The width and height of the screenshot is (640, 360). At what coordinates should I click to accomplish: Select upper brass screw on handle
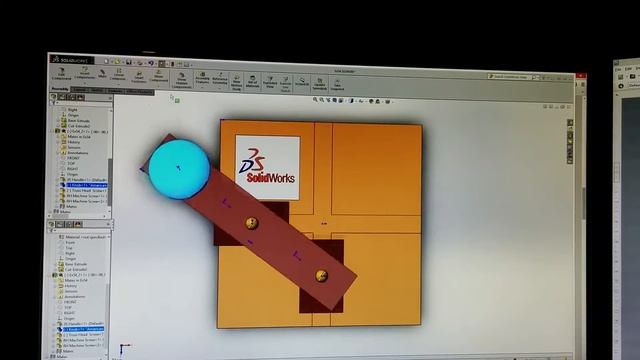pos(251,223)
